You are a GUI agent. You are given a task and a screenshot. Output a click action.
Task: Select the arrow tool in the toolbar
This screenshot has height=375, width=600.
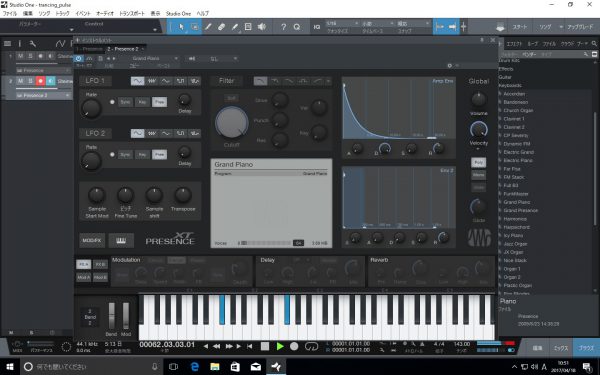pos(181,27)
